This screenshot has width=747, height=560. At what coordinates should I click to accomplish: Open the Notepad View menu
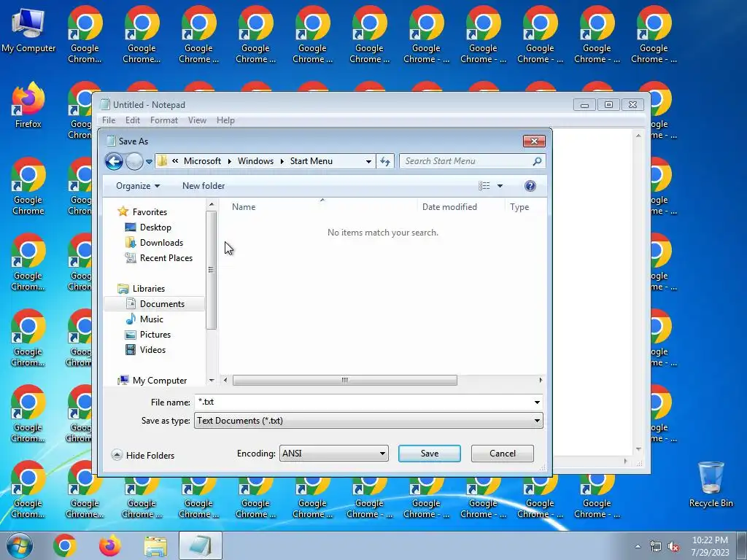point(197,120)
